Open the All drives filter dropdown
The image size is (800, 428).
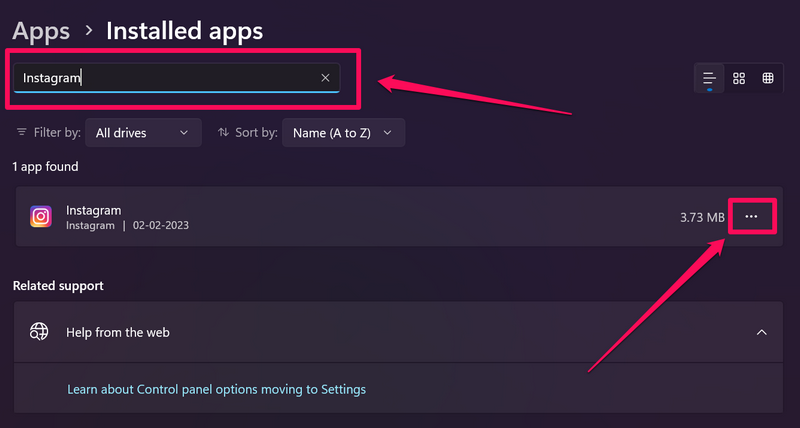click(x=143, y=132)
